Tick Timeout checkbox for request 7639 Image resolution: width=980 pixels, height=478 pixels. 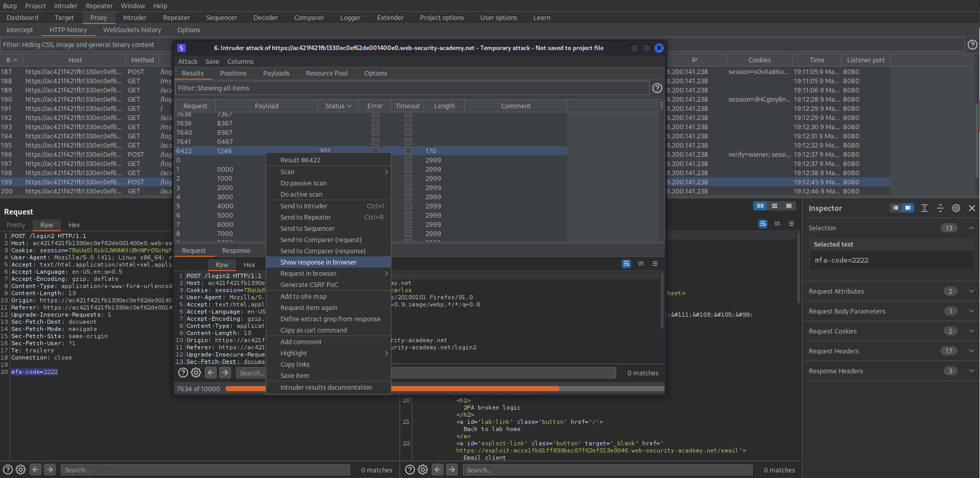[408, 123]
